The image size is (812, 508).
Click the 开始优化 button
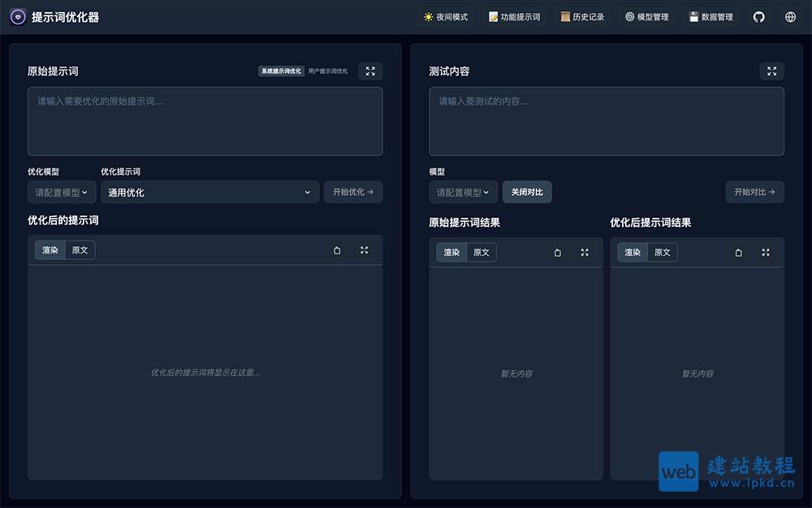point(353,192)
